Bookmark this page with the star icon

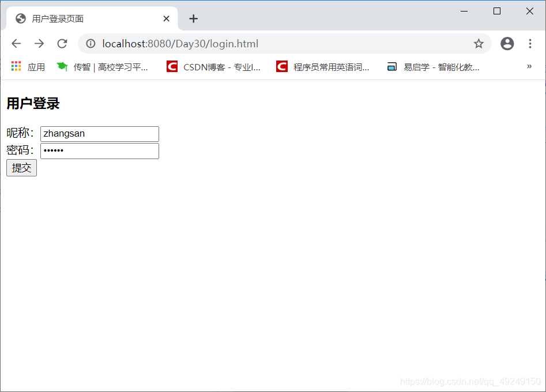(x=479, y=43)
